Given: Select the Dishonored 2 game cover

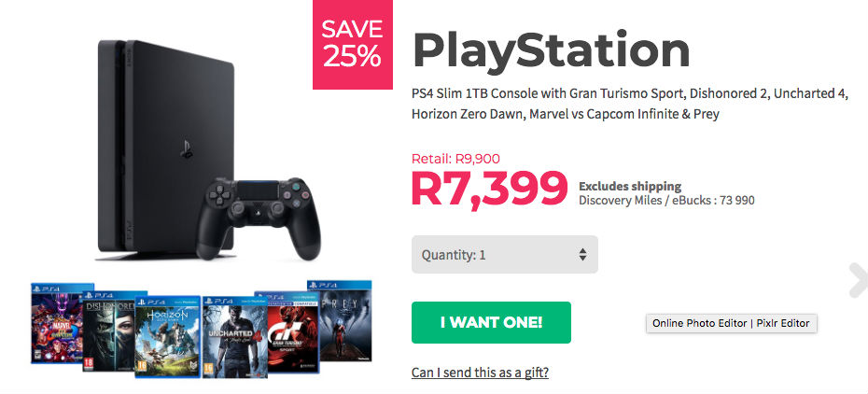Looking at the screenshot, I should click(108, 329).
